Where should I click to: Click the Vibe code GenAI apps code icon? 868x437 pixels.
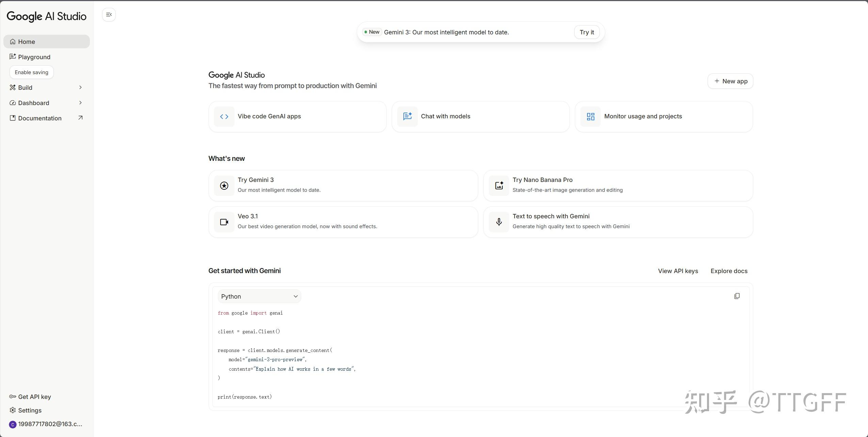pos(224,117)
